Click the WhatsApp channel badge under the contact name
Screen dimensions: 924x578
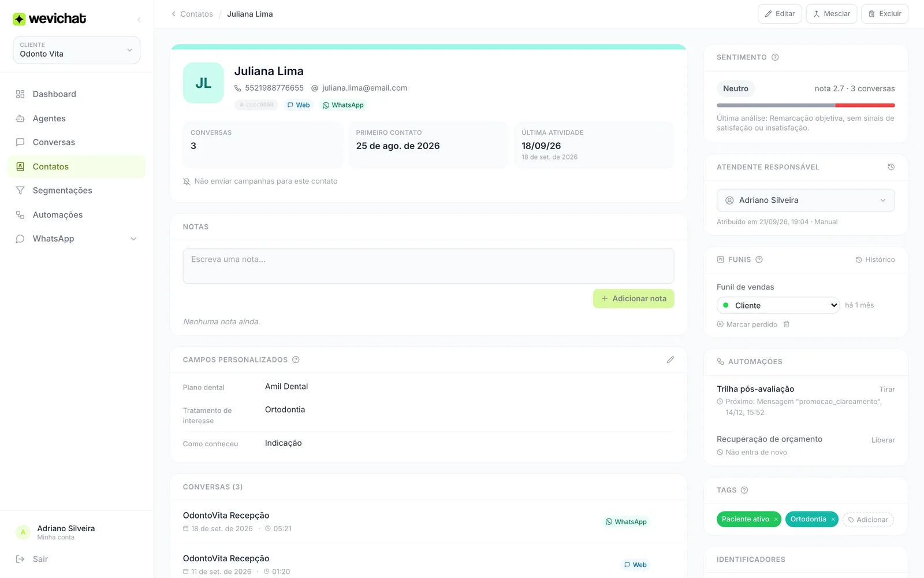343,105
